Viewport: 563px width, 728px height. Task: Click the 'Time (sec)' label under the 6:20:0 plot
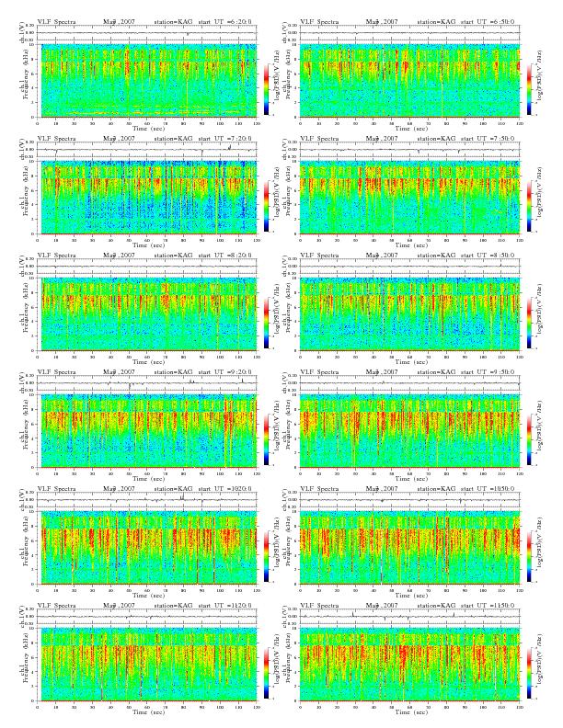point(148,128)
